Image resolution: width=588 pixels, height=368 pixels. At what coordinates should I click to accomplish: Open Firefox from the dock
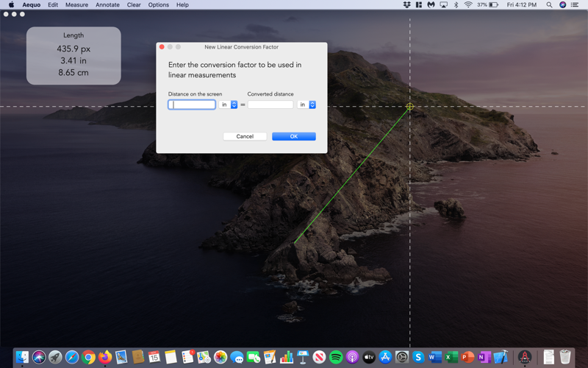[x=105, y=358]
